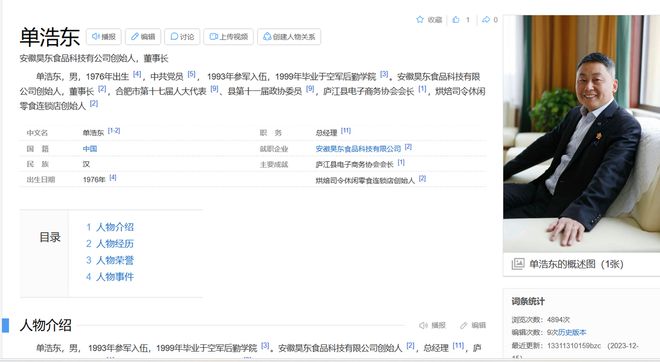Click the 上传视频 upload video button
The image size is (660, 362).
[229, 37]
